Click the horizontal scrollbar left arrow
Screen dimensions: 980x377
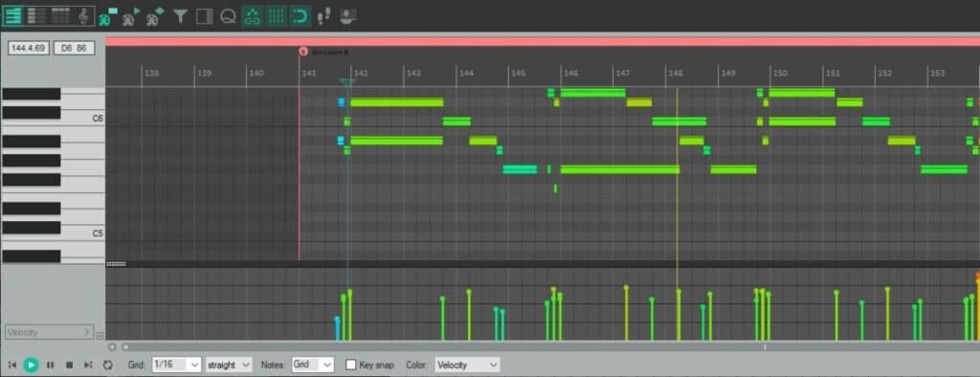click(113, 346)
